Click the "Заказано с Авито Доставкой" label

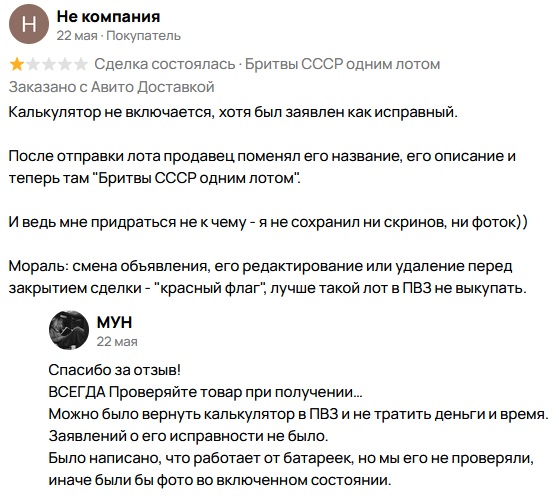pyautogui.click(x=112, y=87)
